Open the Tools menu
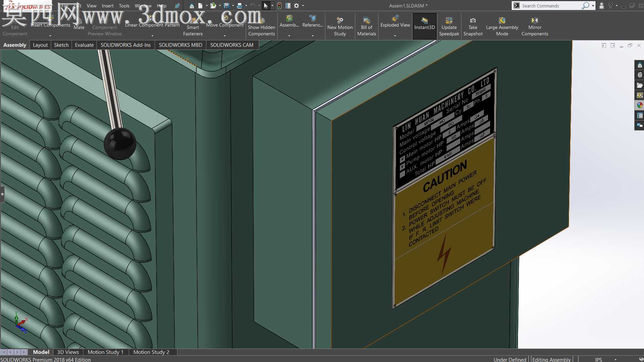Viewport: 644px width, 362px height. (124, 6)
